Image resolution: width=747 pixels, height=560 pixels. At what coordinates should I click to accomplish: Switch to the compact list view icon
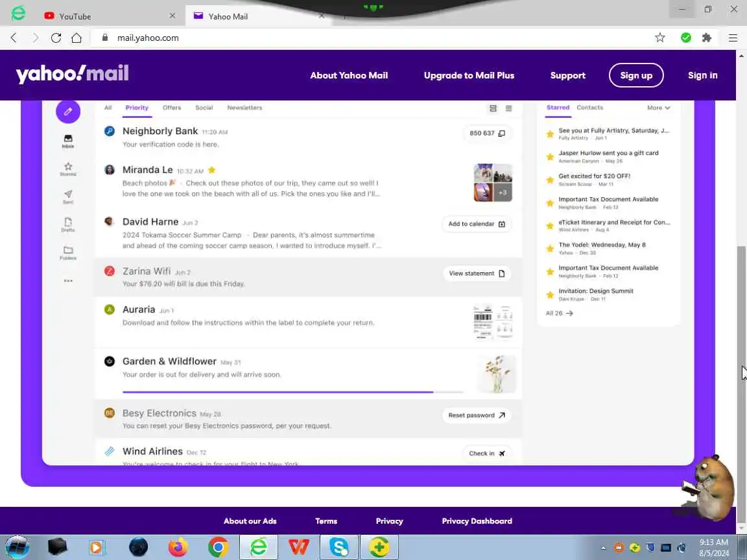tap(509, 109)
